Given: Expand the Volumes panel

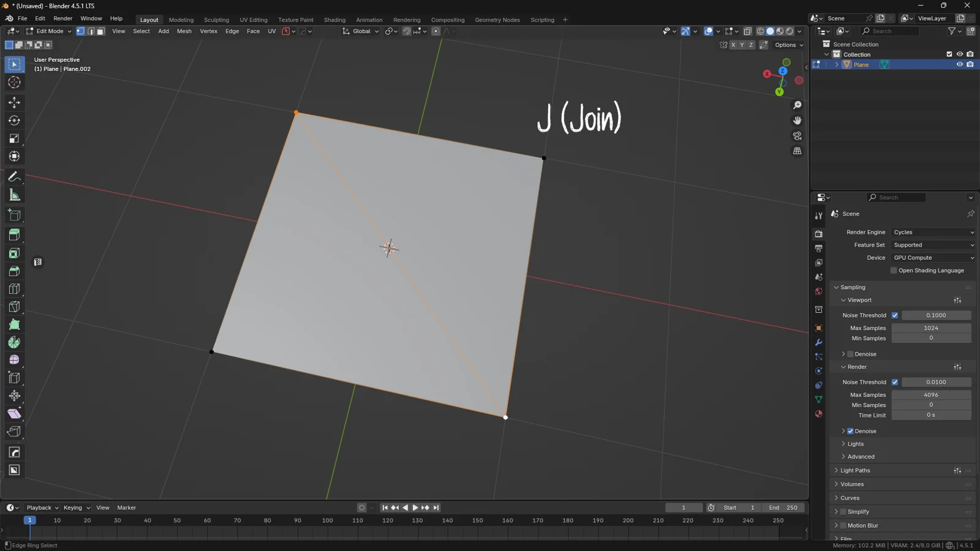Looking at the screenshot, I should (852, 484).
